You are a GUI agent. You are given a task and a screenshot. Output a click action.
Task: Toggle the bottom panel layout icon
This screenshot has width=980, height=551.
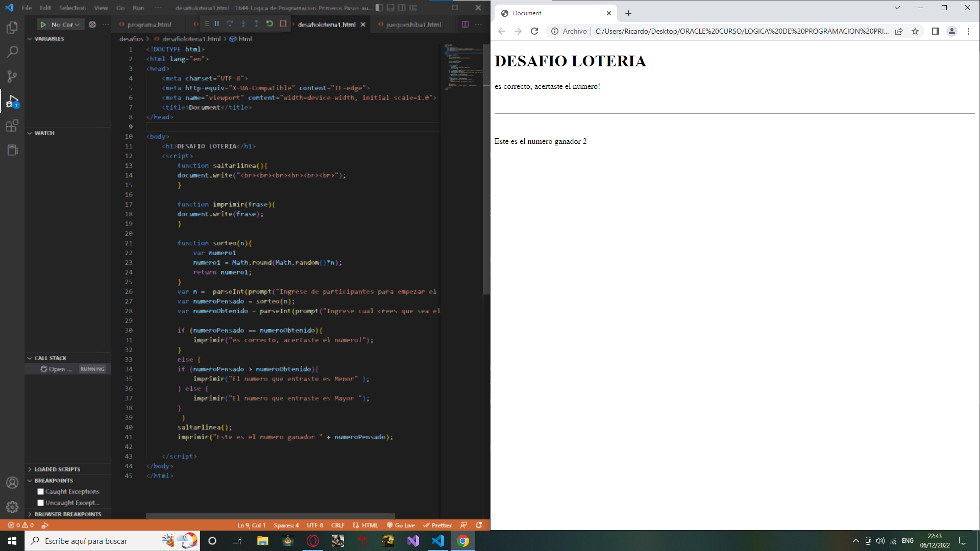(390, 8)
